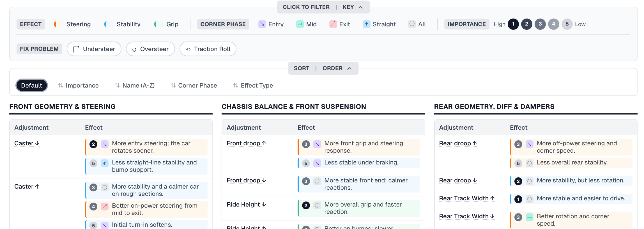Open the Rear droop increase link
Screen dimensions: 644x229
[458, 143]
